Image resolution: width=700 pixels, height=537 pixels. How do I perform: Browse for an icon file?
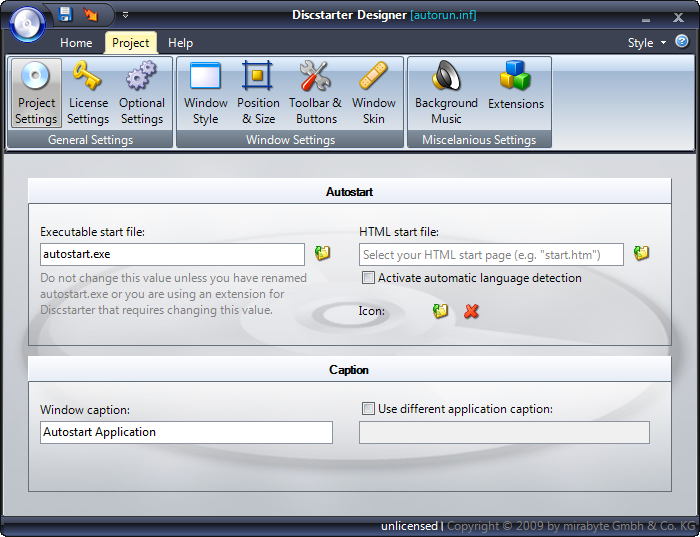(440, 311)
